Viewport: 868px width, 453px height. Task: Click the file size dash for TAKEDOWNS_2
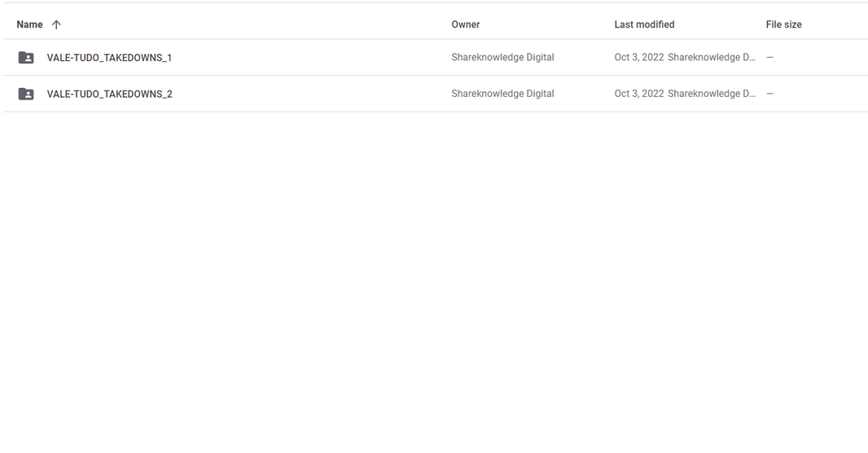[770, 94]
